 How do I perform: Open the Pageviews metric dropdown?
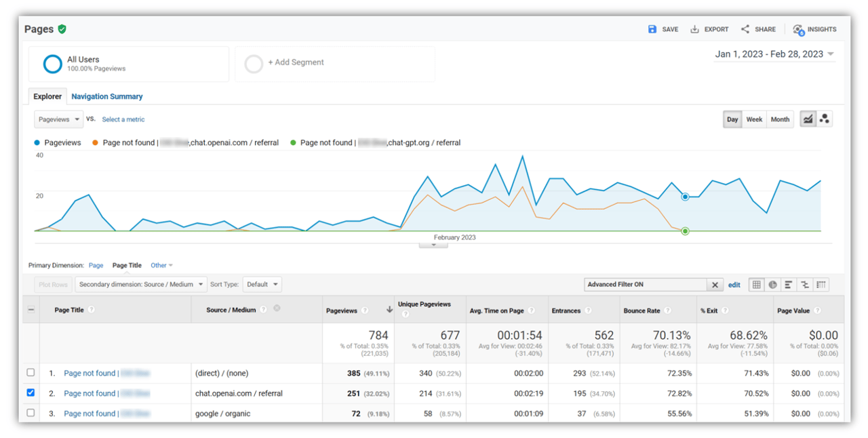coord(58,119)
